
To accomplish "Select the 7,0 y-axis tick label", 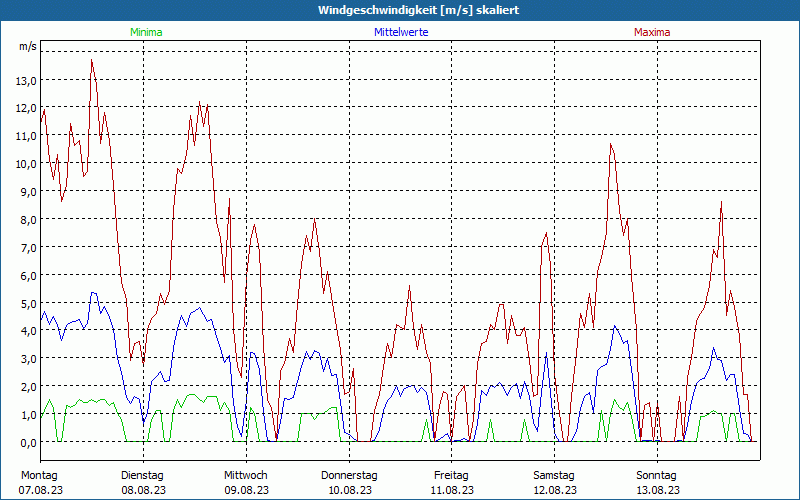I will [28, 247].
